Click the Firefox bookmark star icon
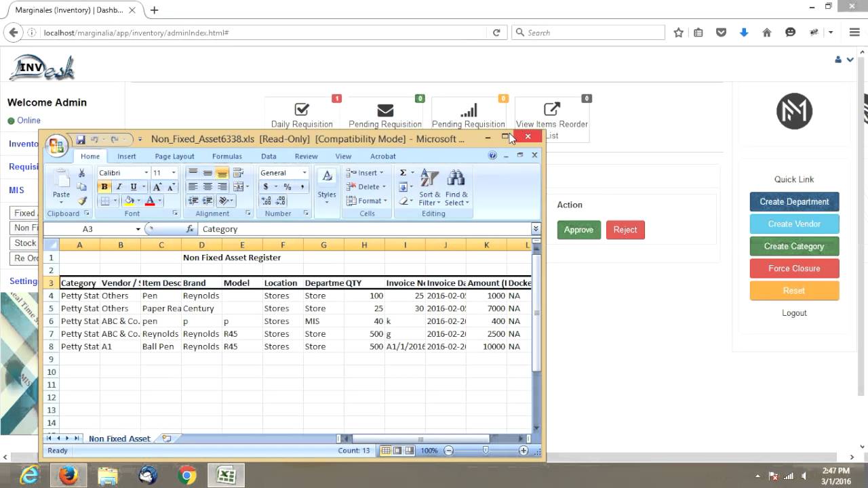 click(678, 33)
